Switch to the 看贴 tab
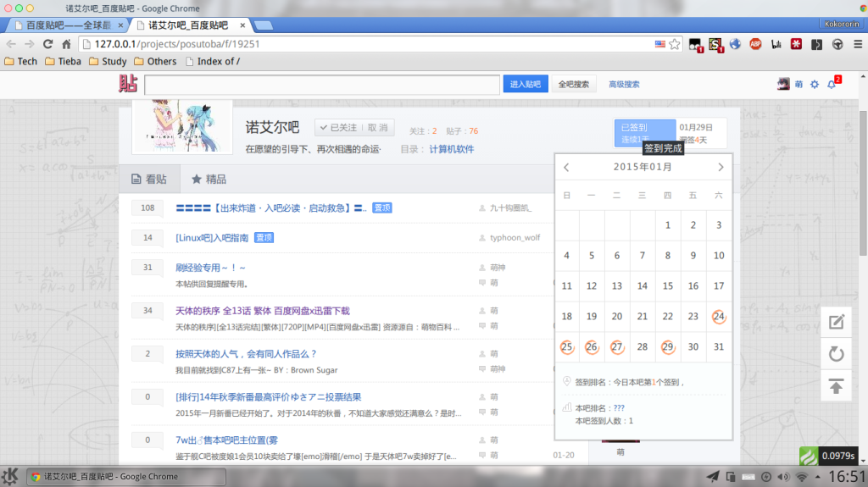The image size is (868, 487). coord(149,180)
